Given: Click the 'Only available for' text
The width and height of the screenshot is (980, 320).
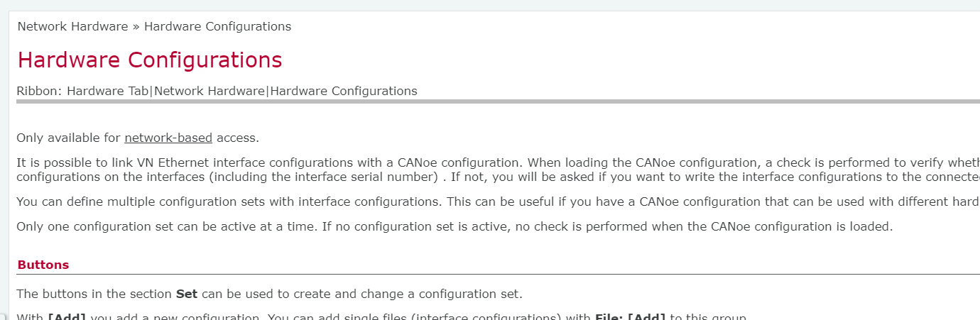Looking at the screenshot, I should click(69, 138).
